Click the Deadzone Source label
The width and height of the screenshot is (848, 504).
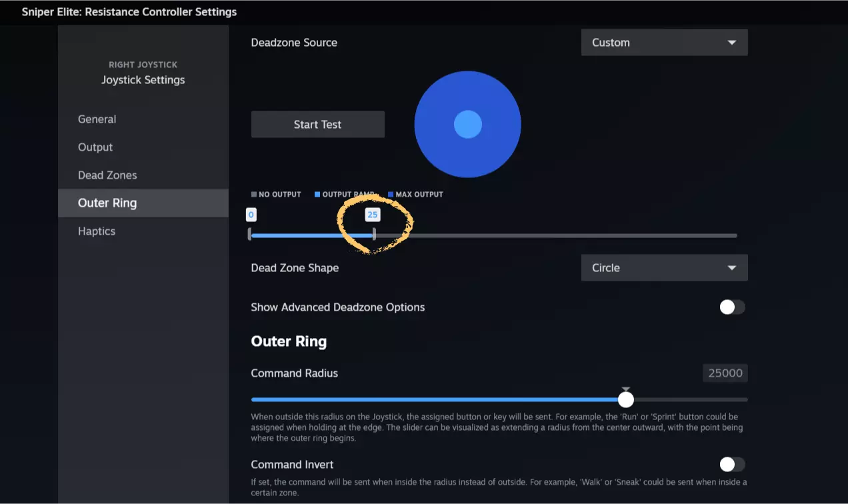(x=294, y=43)
